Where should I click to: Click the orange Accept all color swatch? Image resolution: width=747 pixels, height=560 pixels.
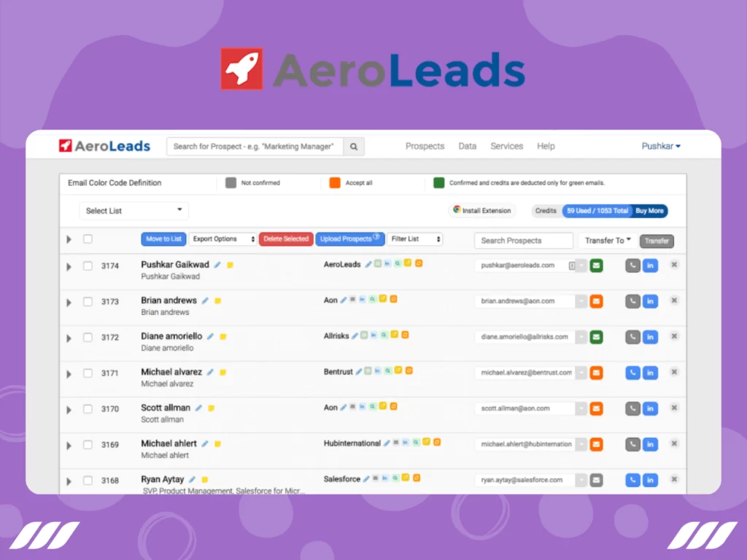tap(335, 183)
